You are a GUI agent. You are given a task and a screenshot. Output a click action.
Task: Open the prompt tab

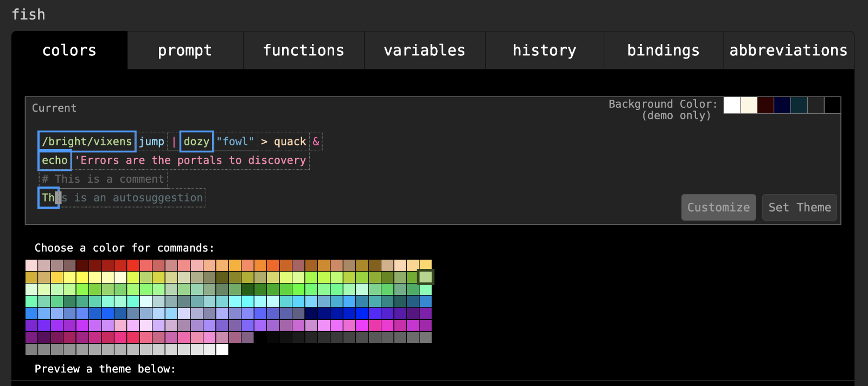(185, 50)
